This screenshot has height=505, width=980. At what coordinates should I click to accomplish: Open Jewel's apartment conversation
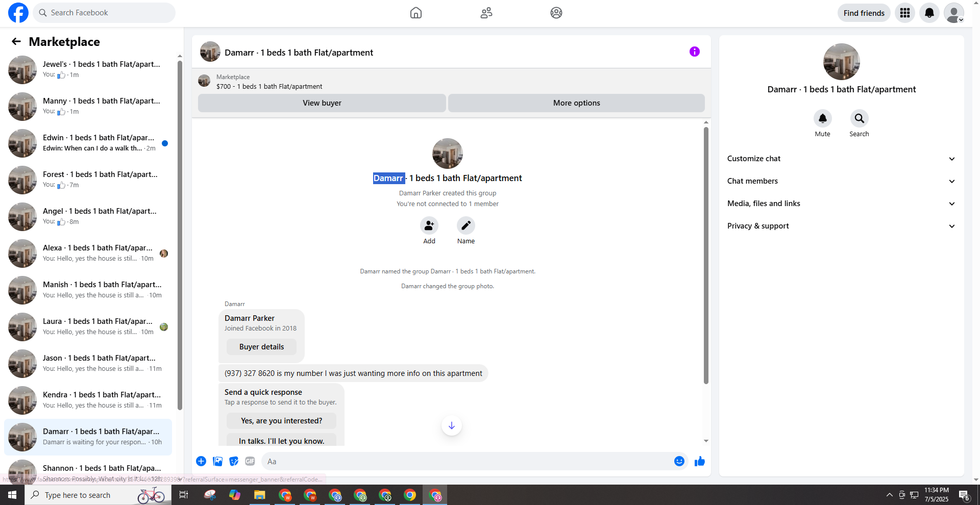click(88, 70)
